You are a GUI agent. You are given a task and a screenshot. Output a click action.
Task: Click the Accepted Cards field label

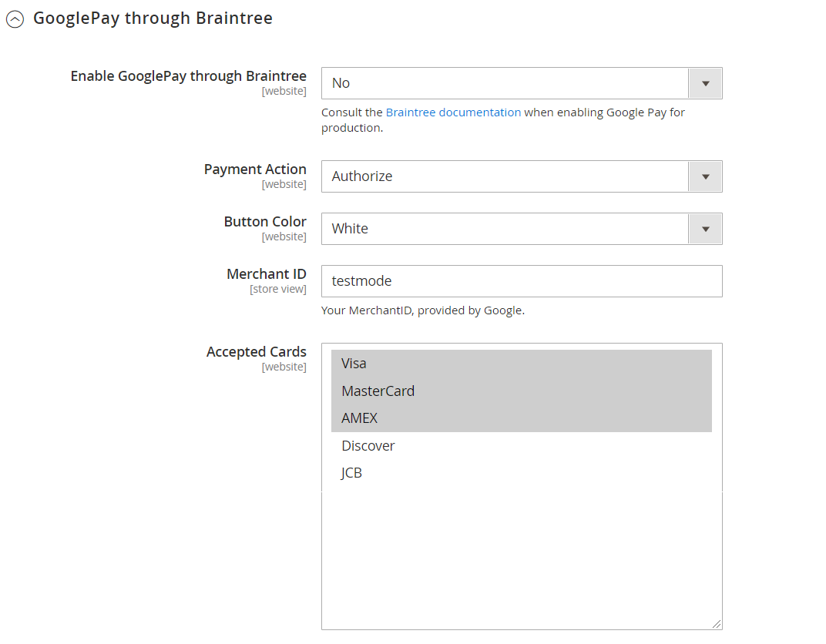(x=256, y=351)
